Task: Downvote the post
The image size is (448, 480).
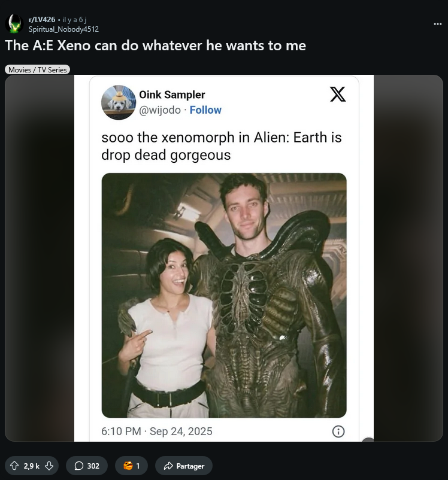Action: (x=49, y=466)
